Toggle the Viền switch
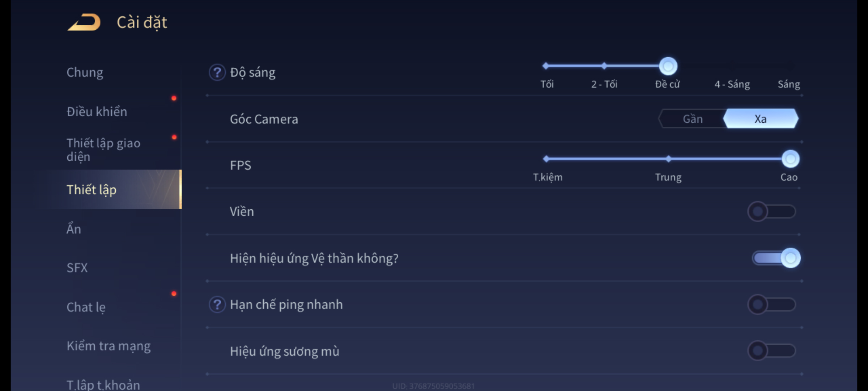Image resolution: width=868 pixels, height=391 pixels. [771, 211]
